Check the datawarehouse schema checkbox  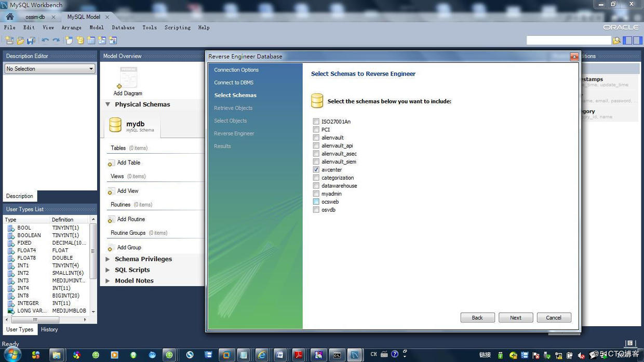[x=316, y=186]
